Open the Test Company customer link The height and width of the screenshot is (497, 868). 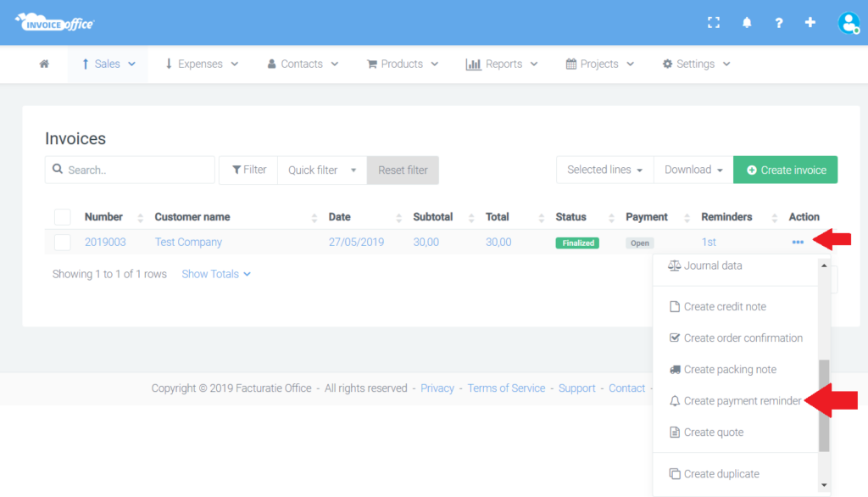coord(188,242)
